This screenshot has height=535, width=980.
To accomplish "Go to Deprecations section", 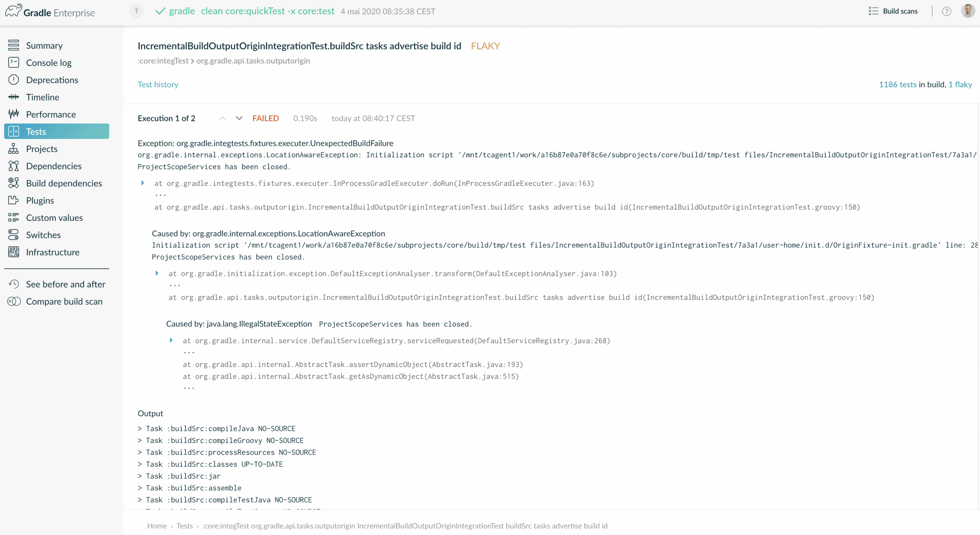I will pos(52,80).
